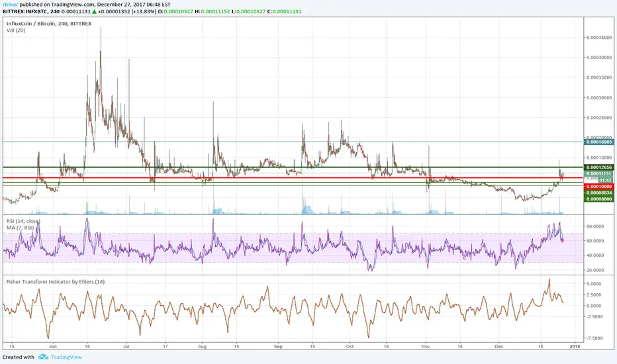Image resolution: width=617 pixels, height=364 pixels.
Task: Click the green up-arrow change indicator
Action: [x=95, y=11]
